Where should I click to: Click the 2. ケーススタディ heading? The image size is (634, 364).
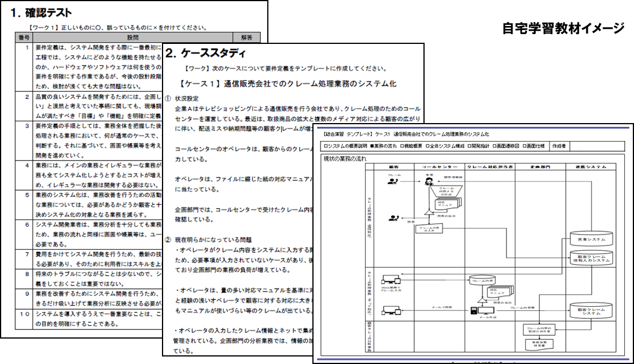pos(205,53)
